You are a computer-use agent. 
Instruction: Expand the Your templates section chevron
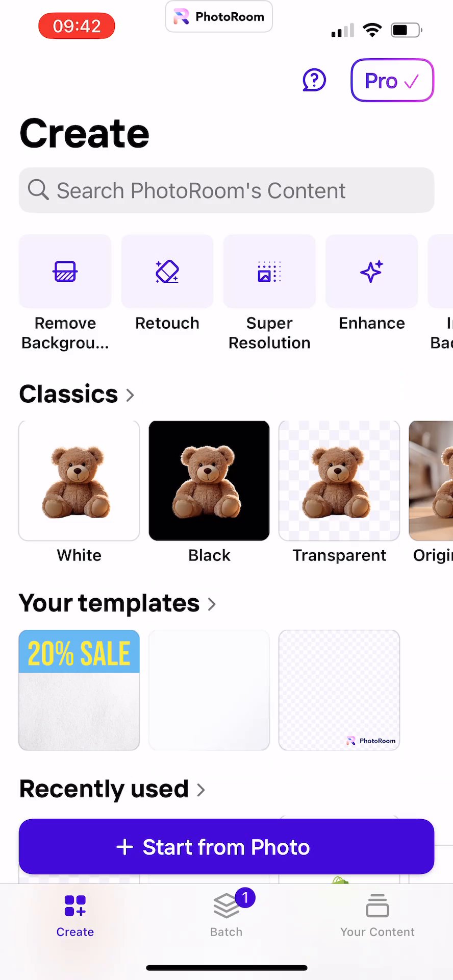coord(212,604)
